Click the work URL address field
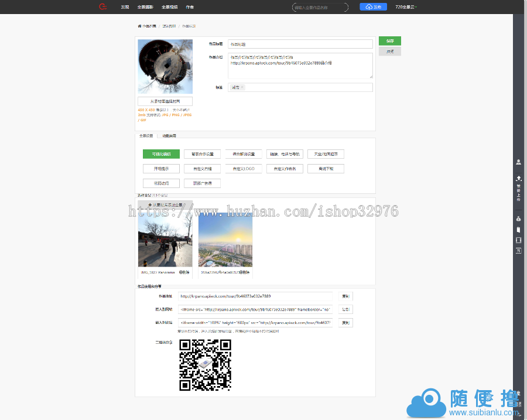Screen dimensions: 527x420 point(255,296)
